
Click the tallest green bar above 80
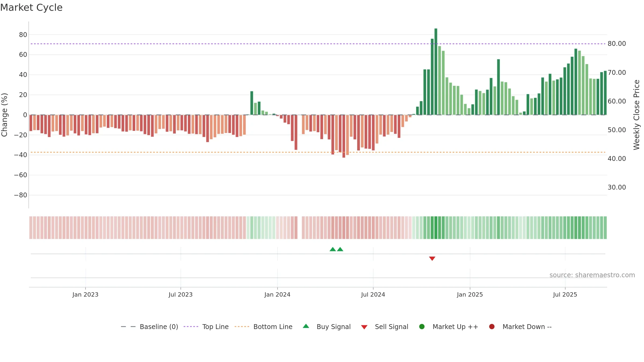tap(436, 72)
